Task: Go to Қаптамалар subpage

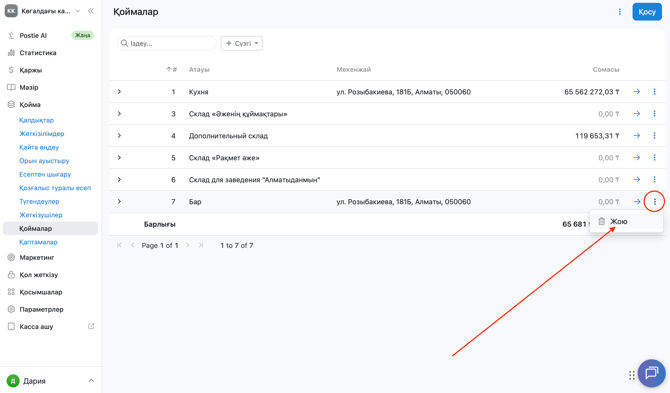Action: (38, 242)
